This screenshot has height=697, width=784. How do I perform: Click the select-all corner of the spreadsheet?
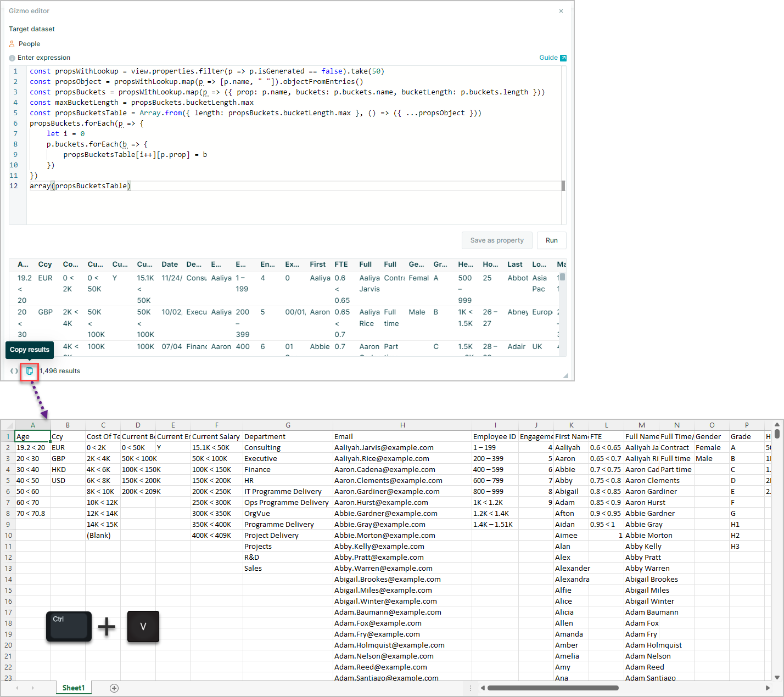[x=8, y=425]
